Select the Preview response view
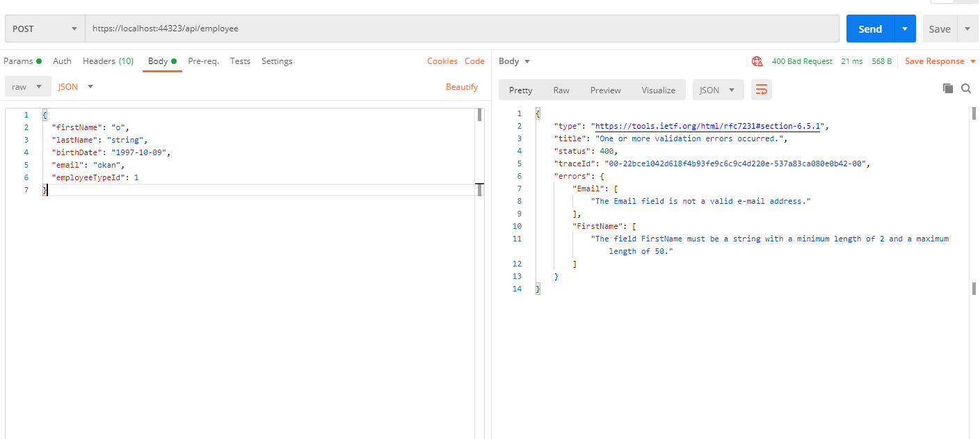The width and height of the screenshot is (980, 439). [x=605, y=90]
